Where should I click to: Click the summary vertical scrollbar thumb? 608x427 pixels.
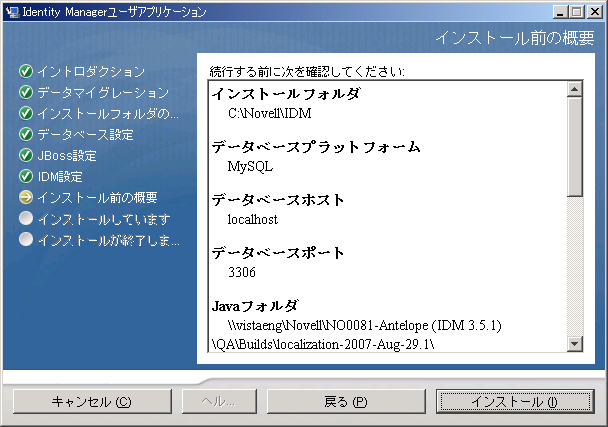(575, 147)
